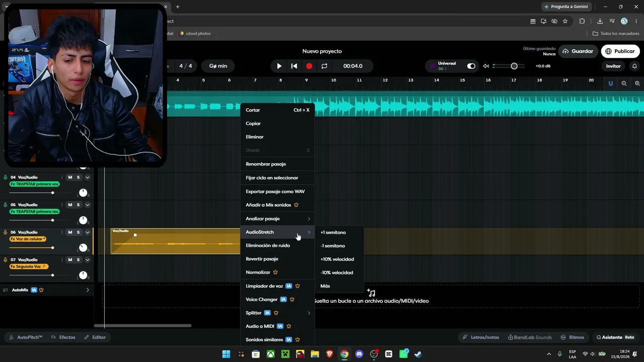The image size is (644, 362).
Task: Choose Cortar from the context menu
Action: [x=277, y=110]
